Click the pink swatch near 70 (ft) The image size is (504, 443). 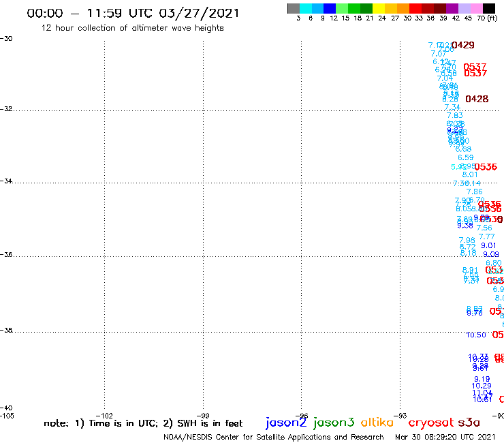[476, 8]
